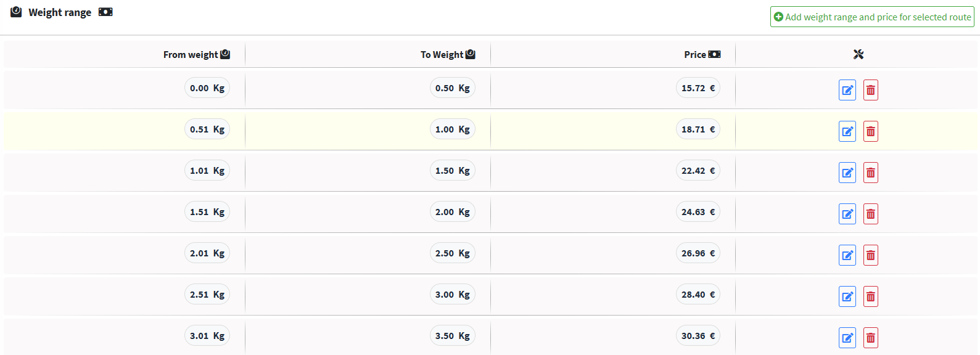Select the 15.72 € price badge
Screen dimensions: 980x355
coord(698,88)
